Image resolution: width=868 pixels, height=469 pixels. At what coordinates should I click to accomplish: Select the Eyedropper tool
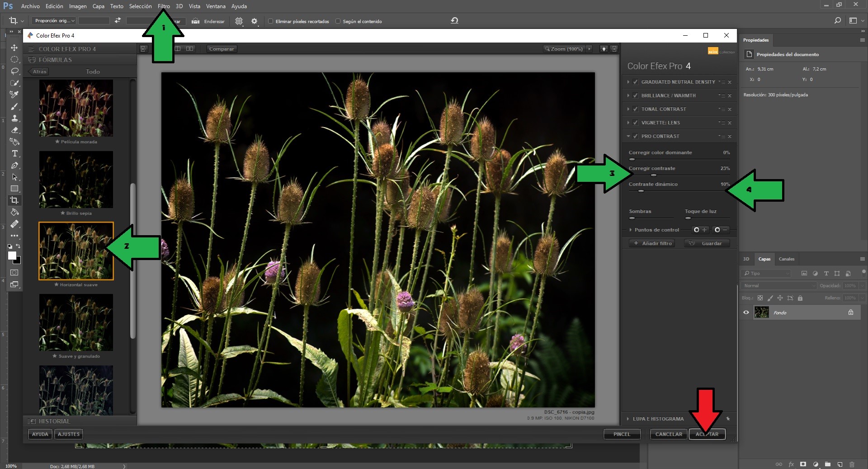pyautogui.click(x=14, y=95)
